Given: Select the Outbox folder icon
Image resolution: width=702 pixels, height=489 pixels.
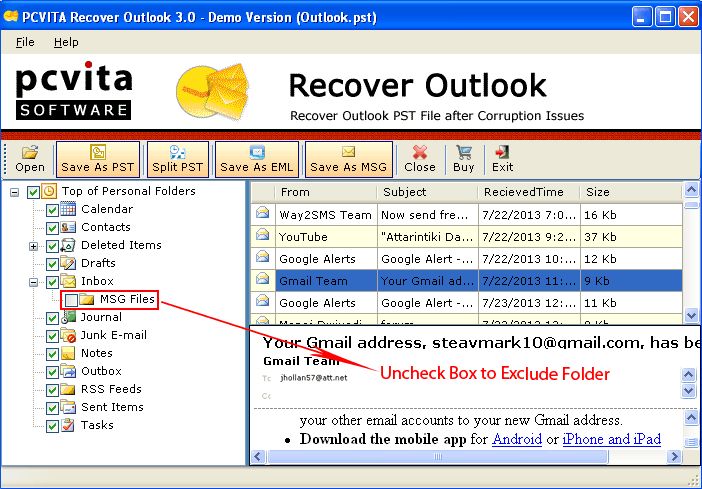Looking at the screenshot, I should [68, 371].
